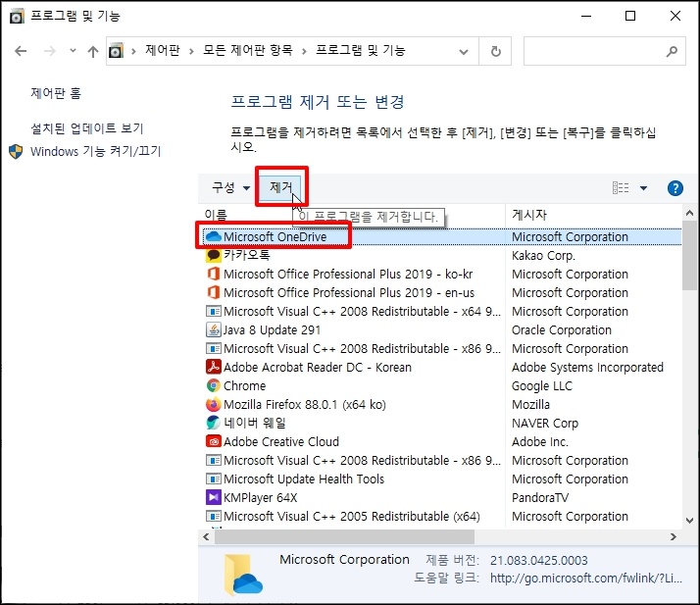Click the 카카오톡 row name
The height and width of the screenshot is (605, 700).
(x=247, y=255)
